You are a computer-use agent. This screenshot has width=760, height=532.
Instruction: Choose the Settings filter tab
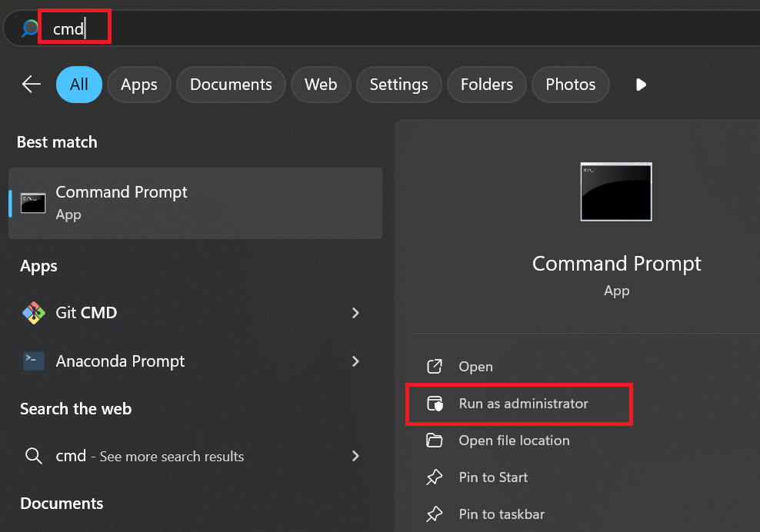[398, 85]
